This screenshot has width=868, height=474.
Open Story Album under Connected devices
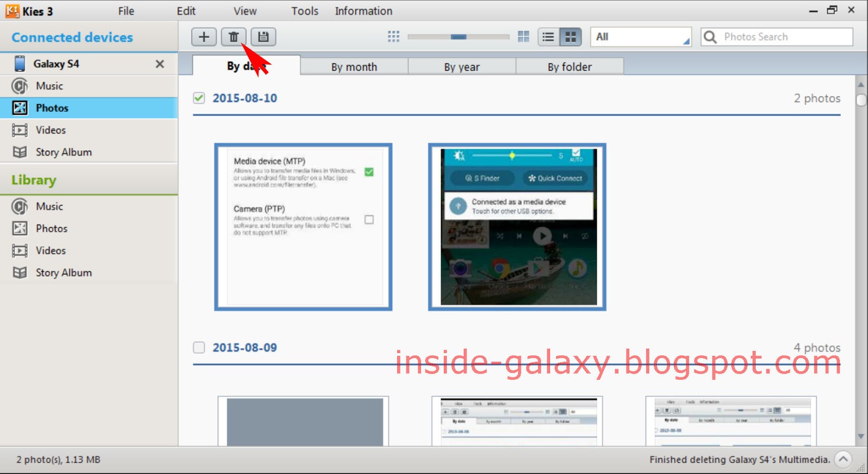(x=89, y=152)
